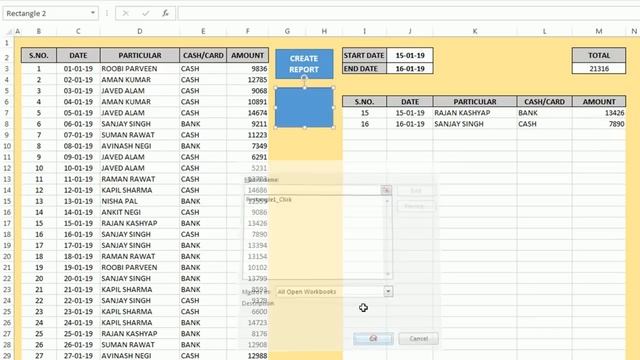
Task: Click the PARTICULAR header in the left table
Action: [140, 56]
